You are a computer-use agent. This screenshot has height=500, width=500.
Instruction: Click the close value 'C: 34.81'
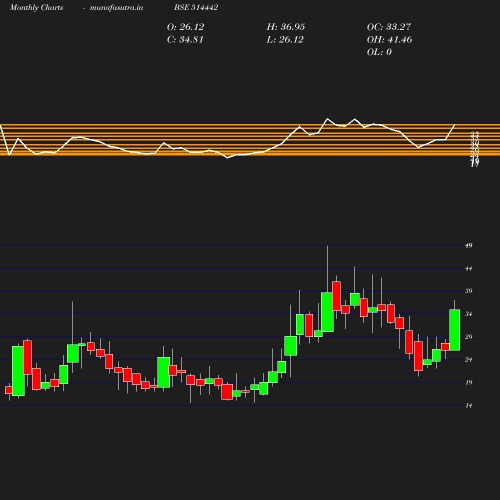(x=185, y=40)
